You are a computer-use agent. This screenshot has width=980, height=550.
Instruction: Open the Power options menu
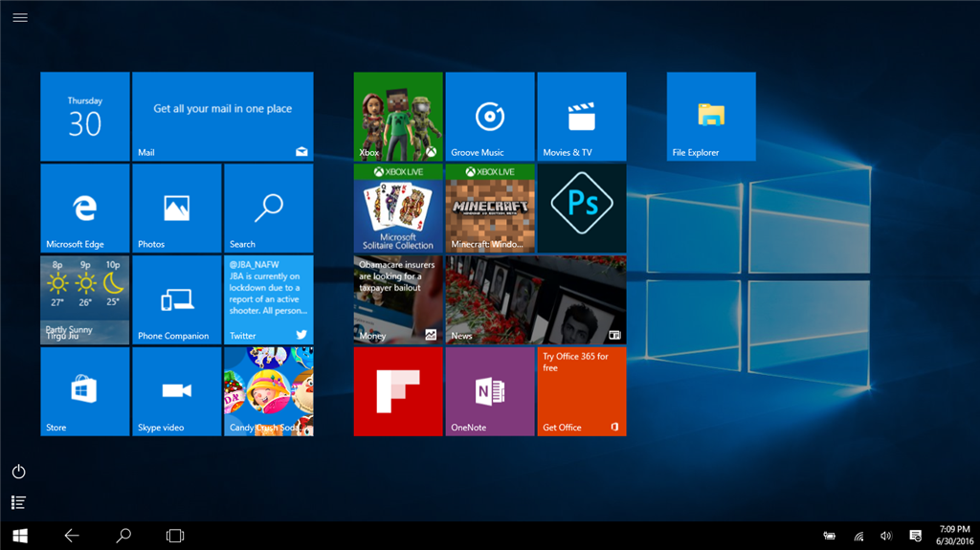pos(18,472)
